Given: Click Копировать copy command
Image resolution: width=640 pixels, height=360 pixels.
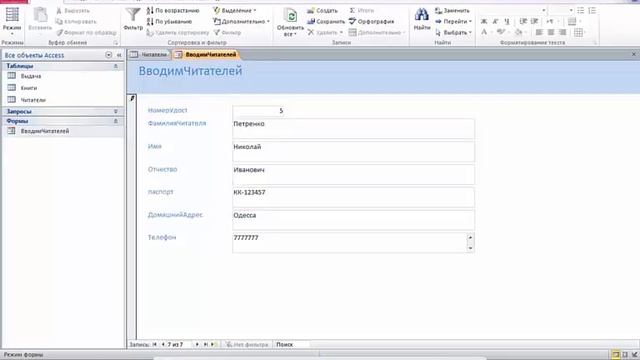Looking at the screenshot, I should coord(76,22).
